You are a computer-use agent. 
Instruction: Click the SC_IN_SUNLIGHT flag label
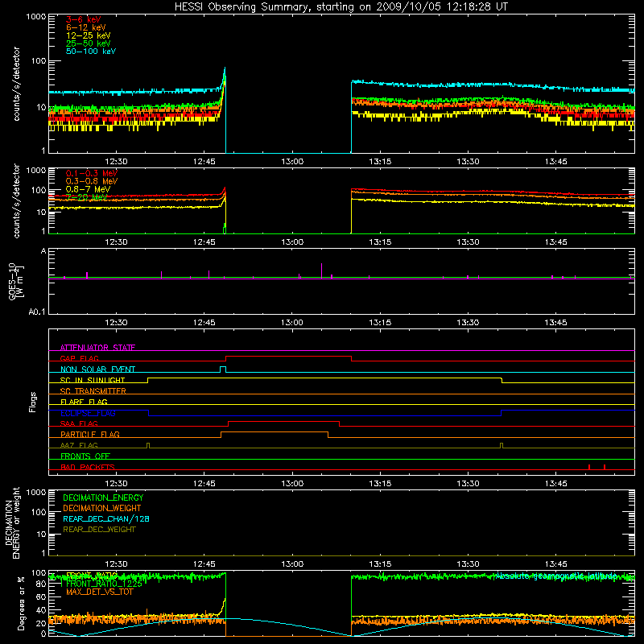pos(93,380)
